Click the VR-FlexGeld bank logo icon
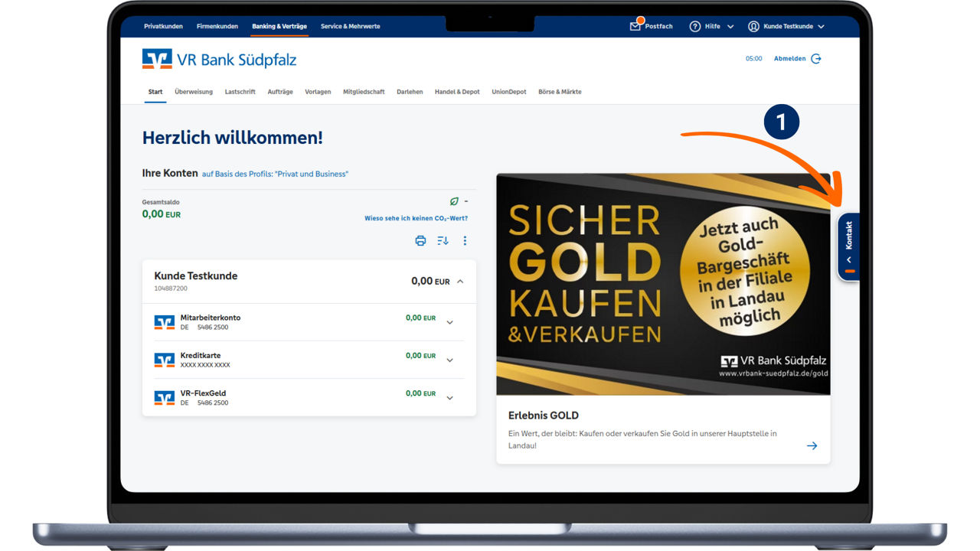 [165, 397]
